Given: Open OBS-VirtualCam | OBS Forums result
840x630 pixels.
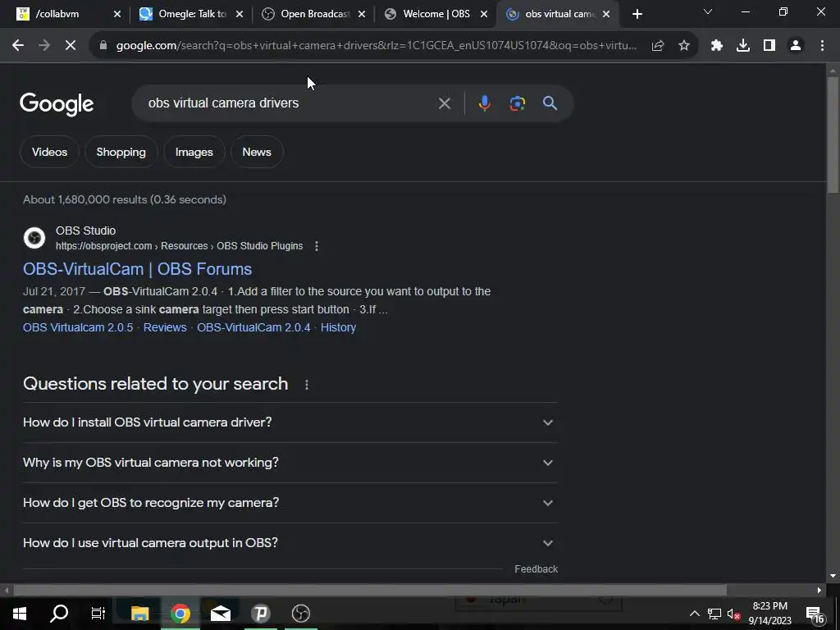Looking at the screenshot, I should click(137, 269).
